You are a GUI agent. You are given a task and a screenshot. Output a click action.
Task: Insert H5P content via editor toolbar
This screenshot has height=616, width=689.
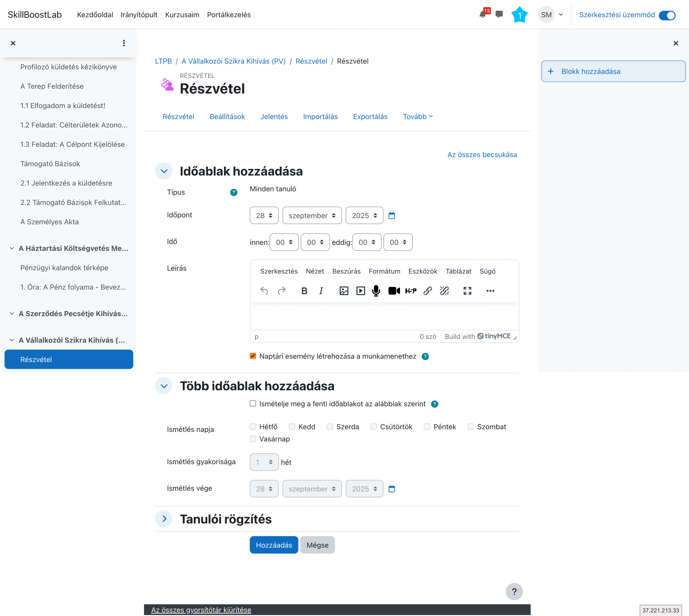411,291
